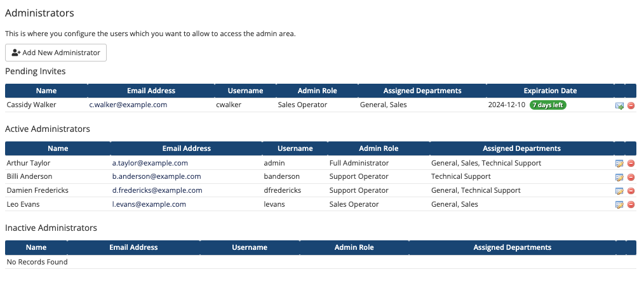Viewport: 644px width, 286px height.
Task: Open c.walker@example.com email link
Action: coord(128,105)
